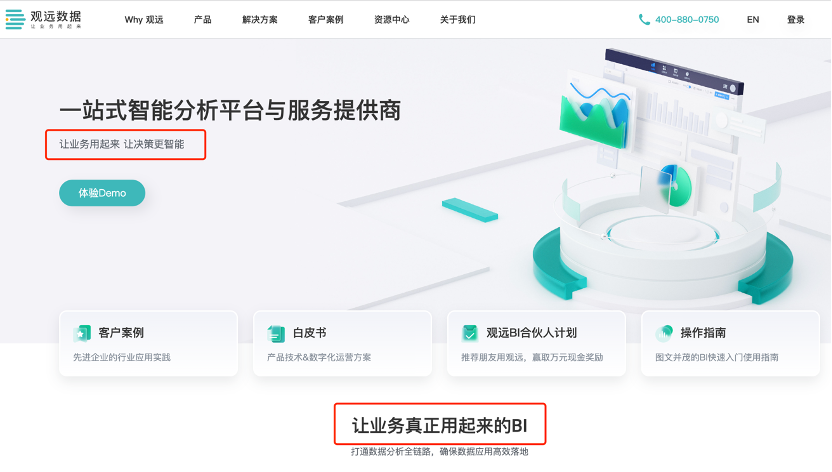Open the 关于我们 menu item

457,20
